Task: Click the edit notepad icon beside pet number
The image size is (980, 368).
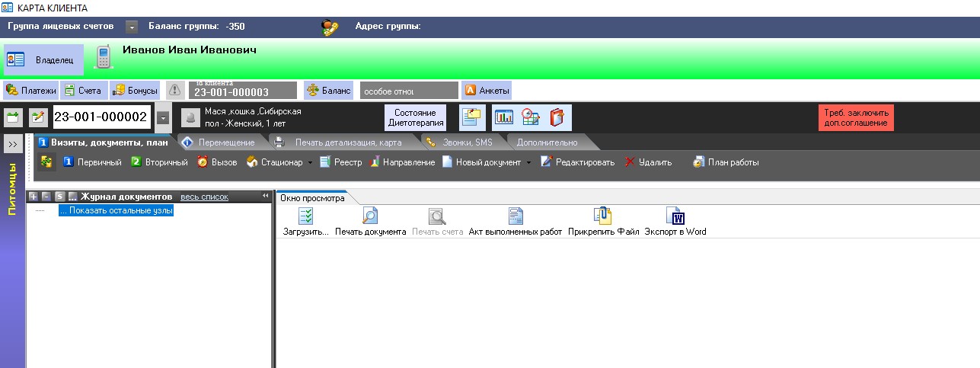Action: 38,117
